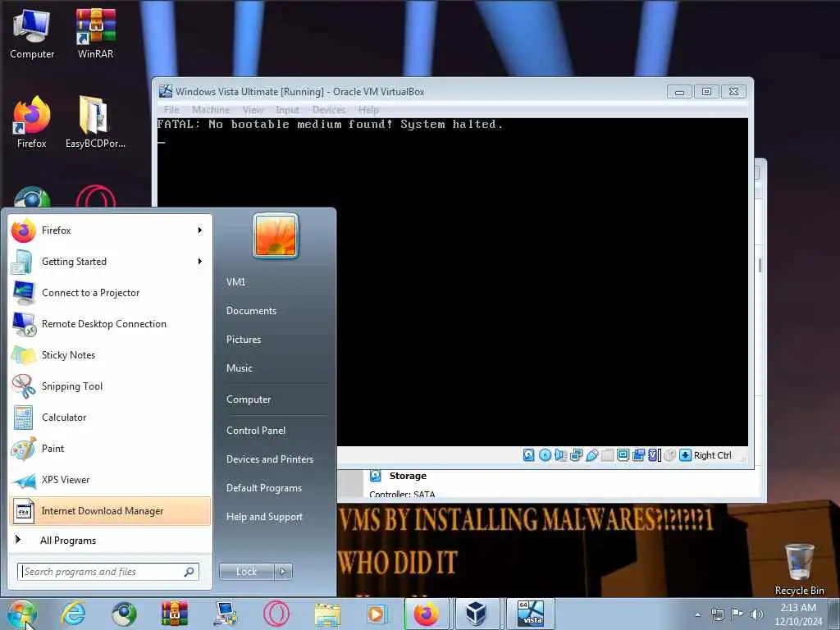Click the audio indicator icon in VirtualBox status bar
The image size is (840, 630).
pos(560,455)
